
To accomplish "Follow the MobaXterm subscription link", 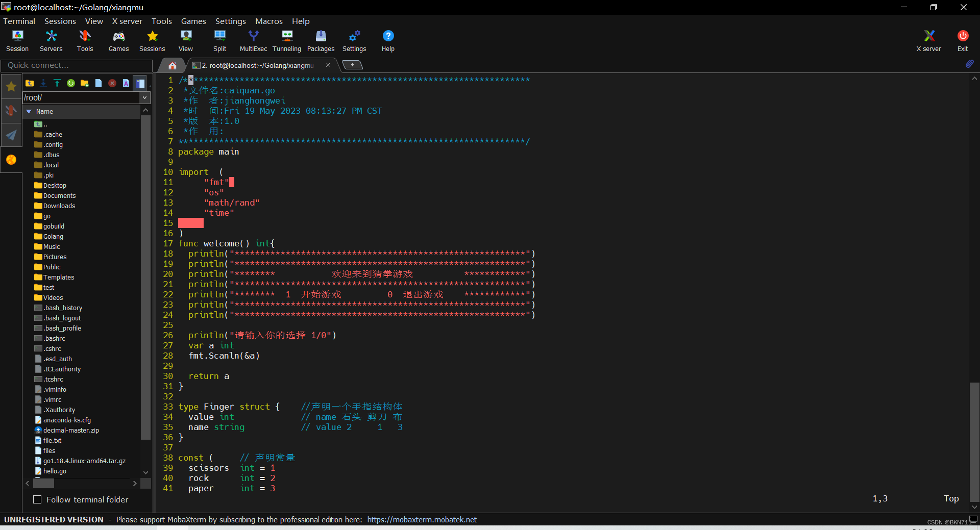I will click(x=422, y=519).
